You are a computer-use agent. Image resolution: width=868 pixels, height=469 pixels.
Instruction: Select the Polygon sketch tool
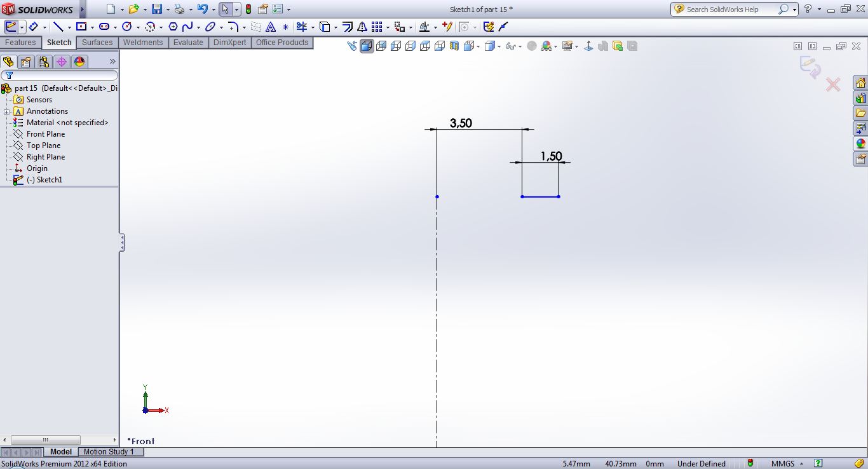173,27
